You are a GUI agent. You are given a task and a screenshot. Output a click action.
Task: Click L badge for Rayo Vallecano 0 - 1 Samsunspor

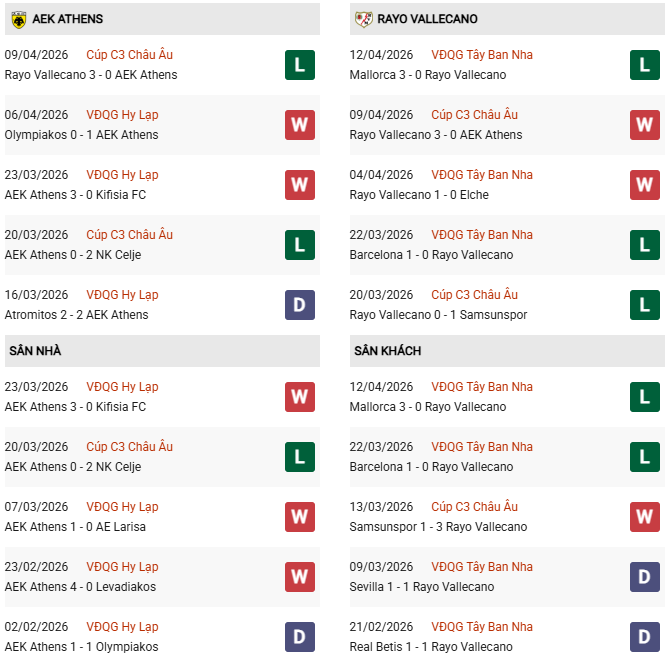(x=645, y=305)
